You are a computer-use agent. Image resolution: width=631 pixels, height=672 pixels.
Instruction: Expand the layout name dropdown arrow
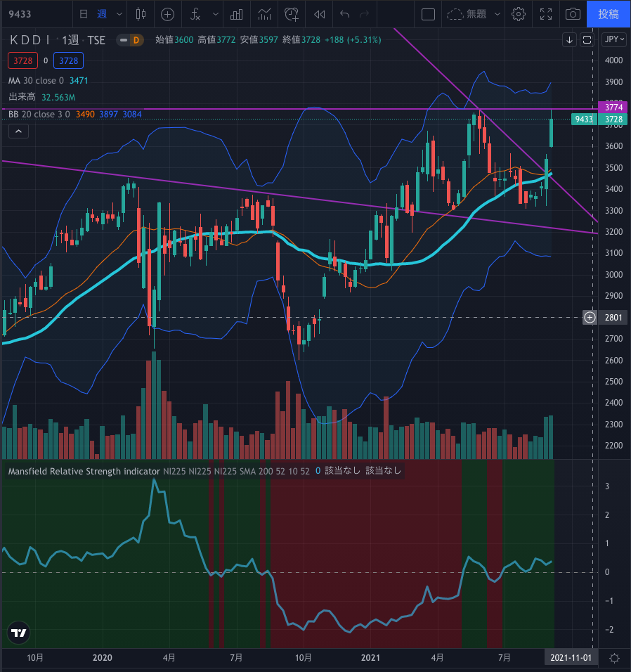point(497,14)
